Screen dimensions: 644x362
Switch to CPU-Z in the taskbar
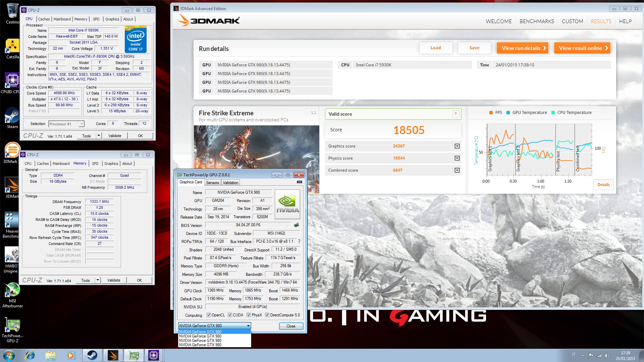154,355
